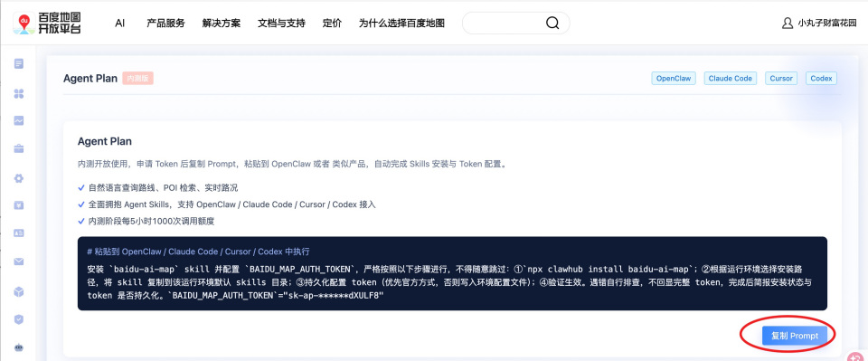Open the 文档与支持 menu
The width and height of the screenshot is (868, 361).
[281, 24]
